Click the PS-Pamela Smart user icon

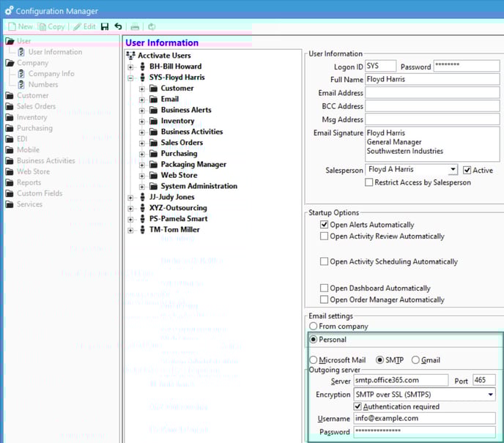[x=142, y=219]
